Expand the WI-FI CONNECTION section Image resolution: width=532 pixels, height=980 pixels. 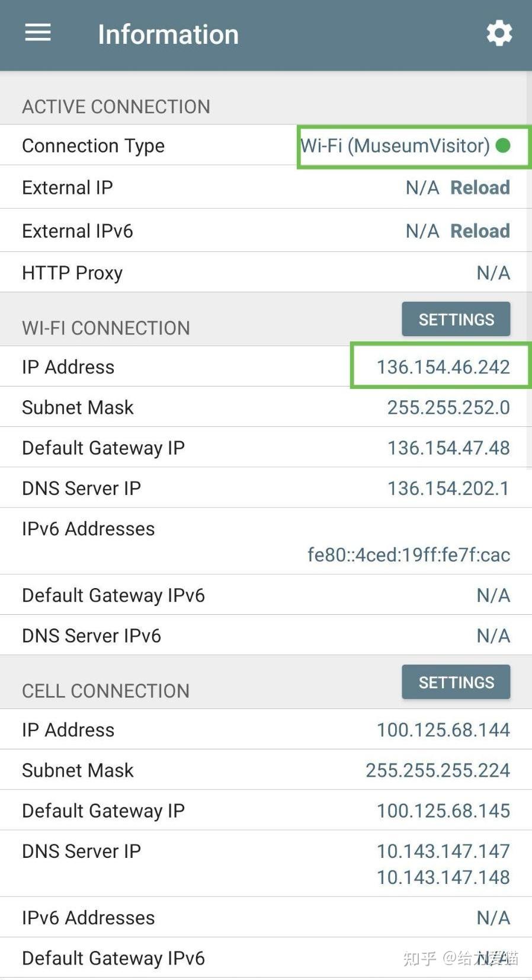105,328
